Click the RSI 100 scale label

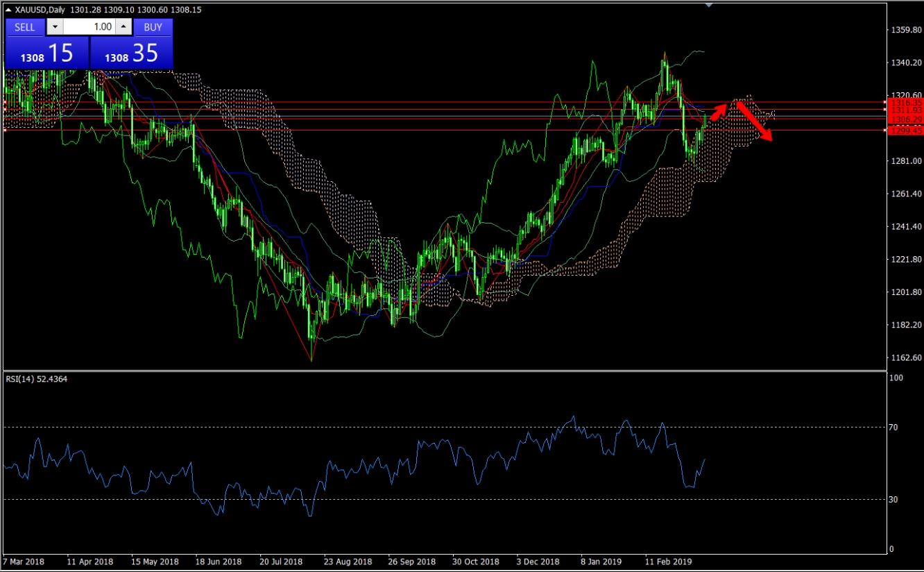(896, 378)
